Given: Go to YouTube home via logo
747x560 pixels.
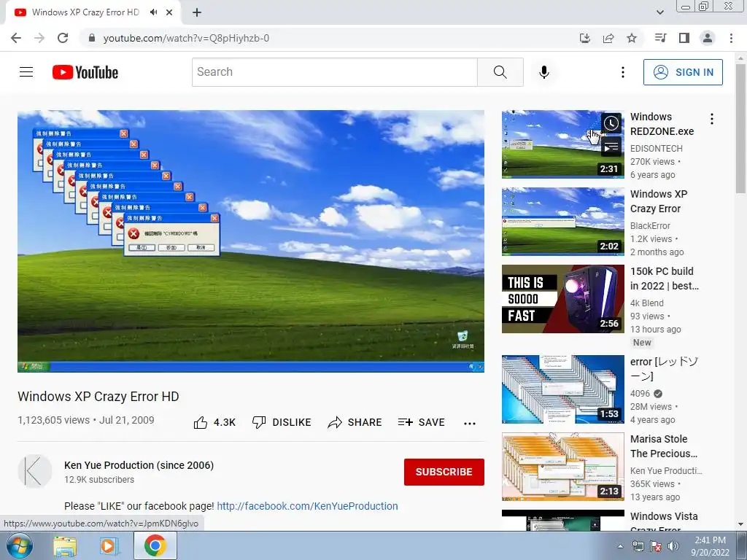Looking at the screenshot, I should click(x=85, y=72).
